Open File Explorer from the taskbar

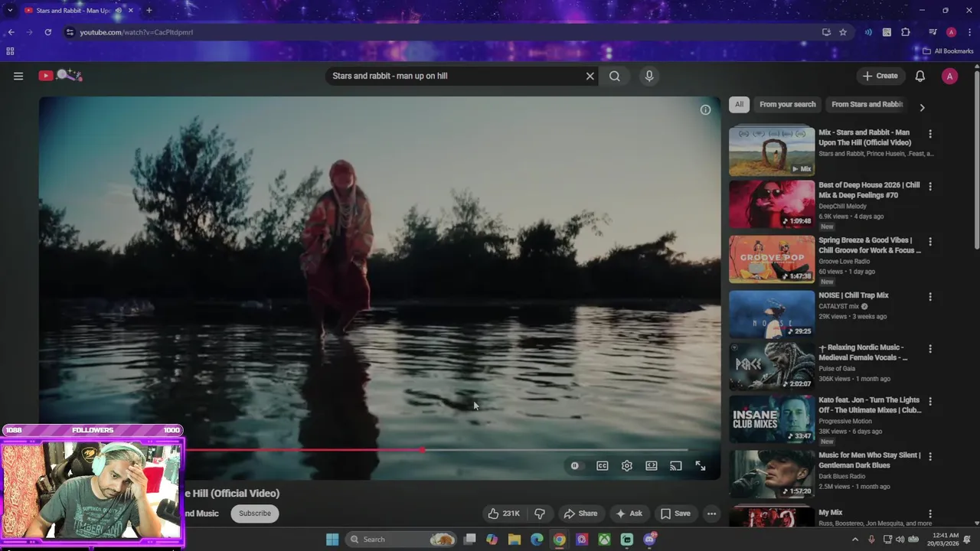pos(514,540)
